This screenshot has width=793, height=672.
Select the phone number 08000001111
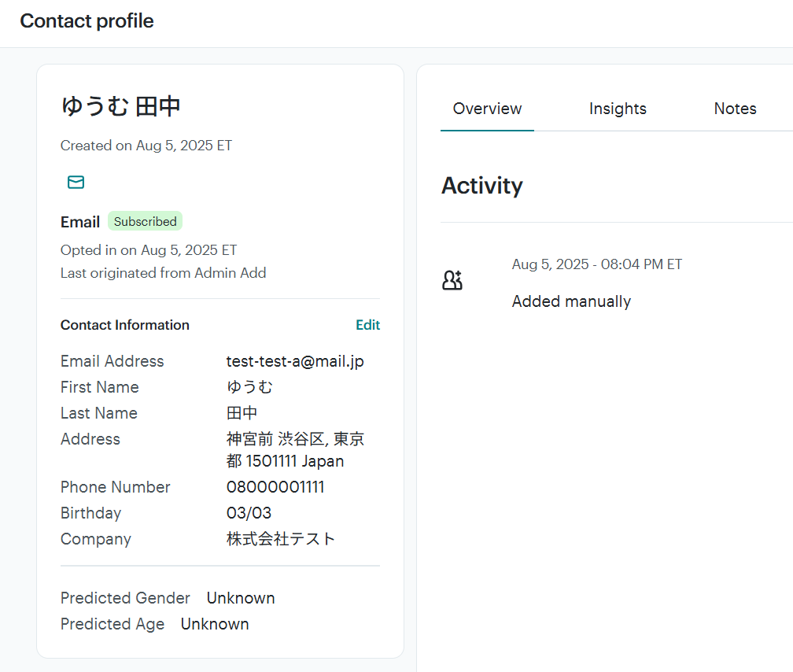pos(275,487)
